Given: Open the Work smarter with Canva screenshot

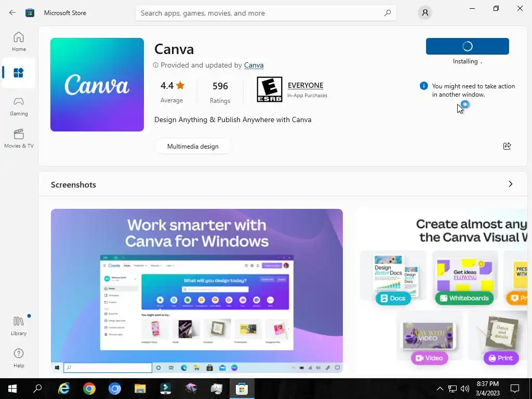Looking at the screenshot, I should click(197, 291).
